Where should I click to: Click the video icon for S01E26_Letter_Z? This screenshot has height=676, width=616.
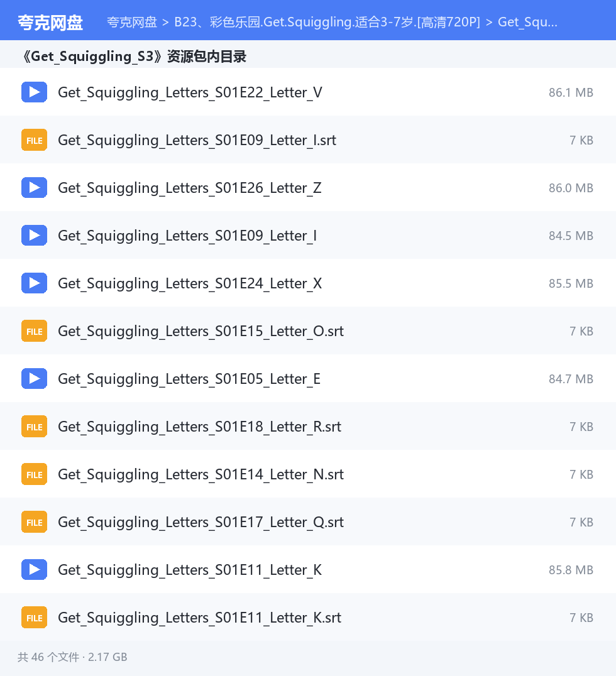pyautogui.click(x=34, y=188)
